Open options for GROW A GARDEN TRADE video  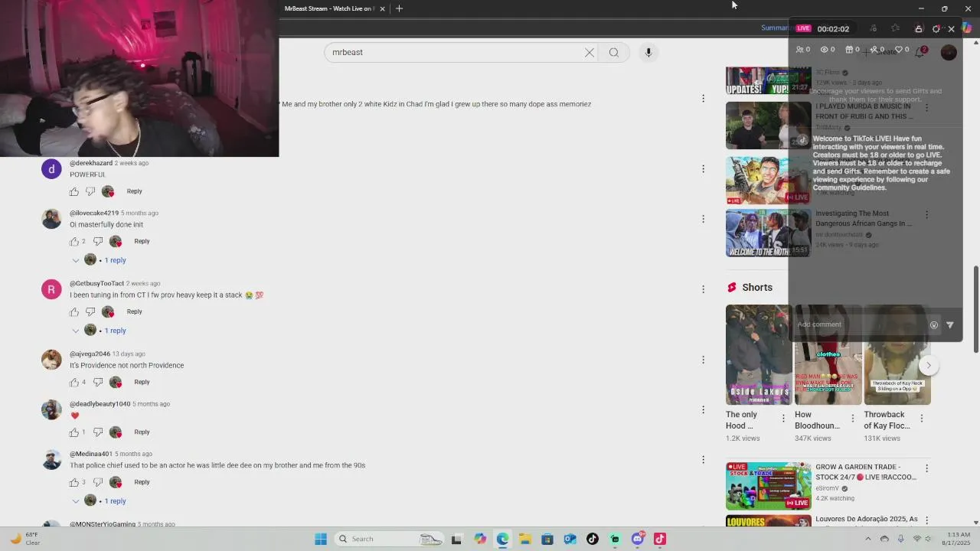[x=926, y=468]
